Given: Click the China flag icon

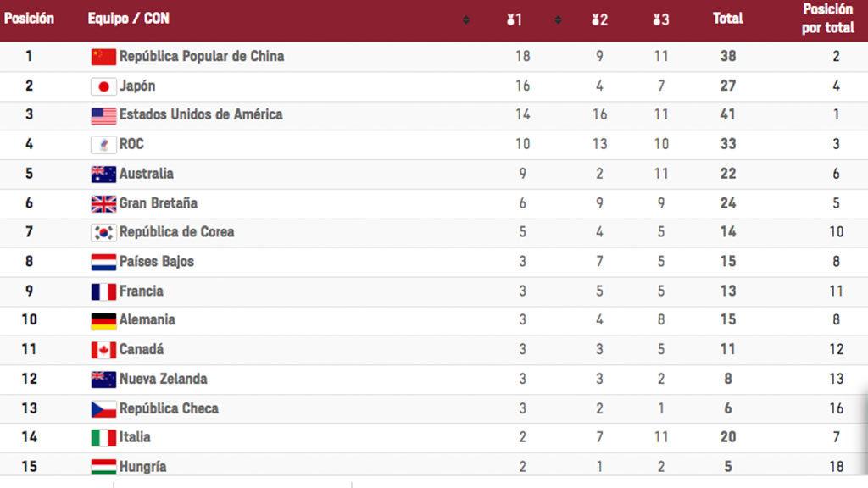Looking at the screenshot, I should tap(103, 57).
